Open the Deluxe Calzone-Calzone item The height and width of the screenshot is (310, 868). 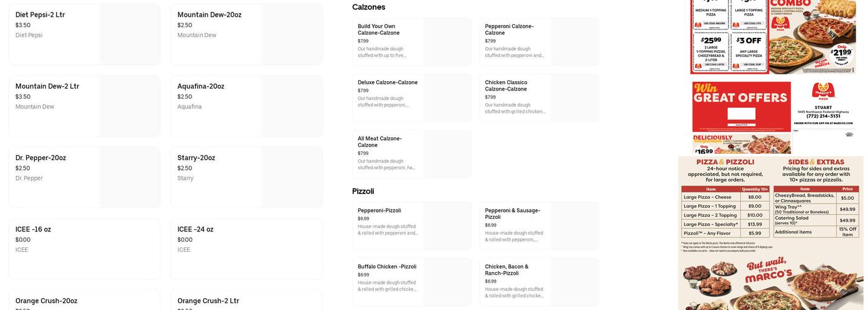tap(412, 98)
